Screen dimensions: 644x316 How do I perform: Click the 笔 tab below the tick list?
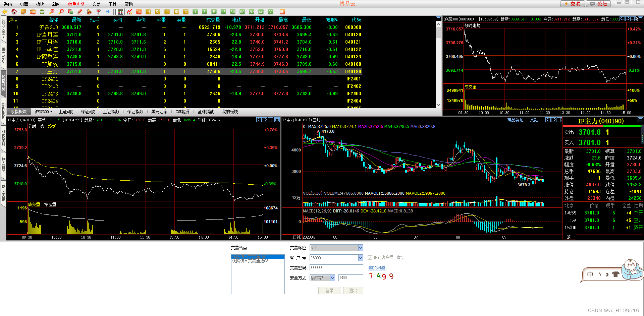(569, 237)
